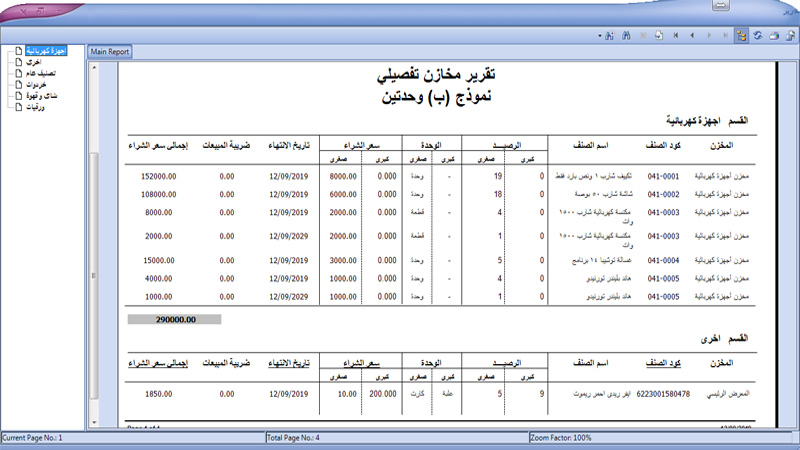Switch to the Main Report tab
The height and width of the screenshot is (450, 800).
110,52
